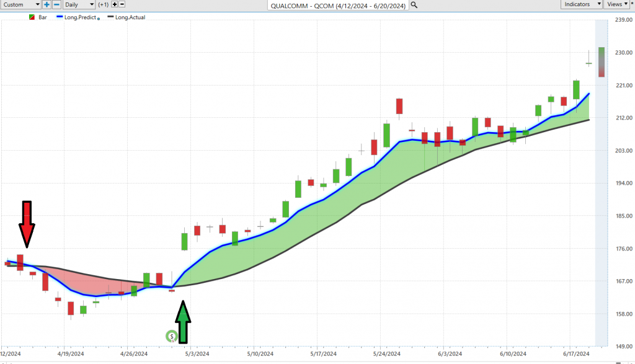635x364 pixels.
Task: Click the 167.00 price axis label
Action: (x=623, y=282)
